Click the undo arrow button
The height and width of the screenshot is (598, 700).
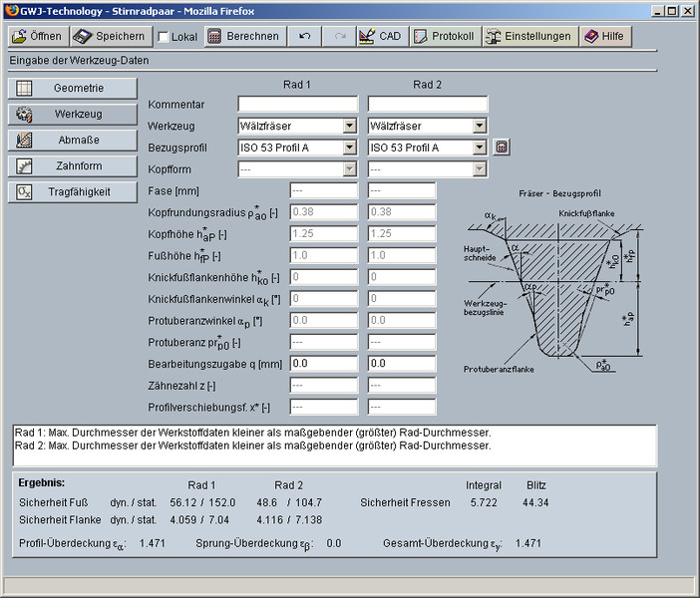point(304,36)
